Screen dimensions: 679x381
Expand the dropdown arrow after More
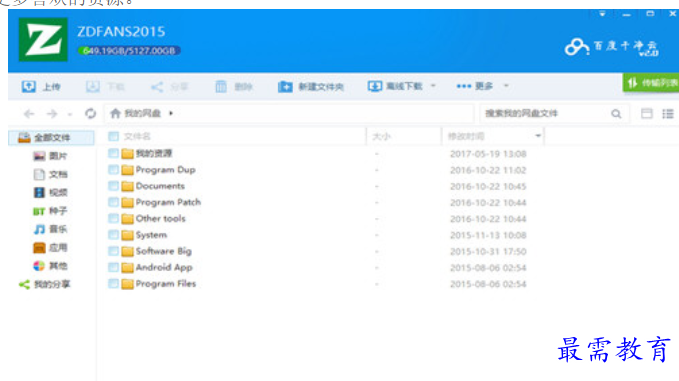coord(506,86)
